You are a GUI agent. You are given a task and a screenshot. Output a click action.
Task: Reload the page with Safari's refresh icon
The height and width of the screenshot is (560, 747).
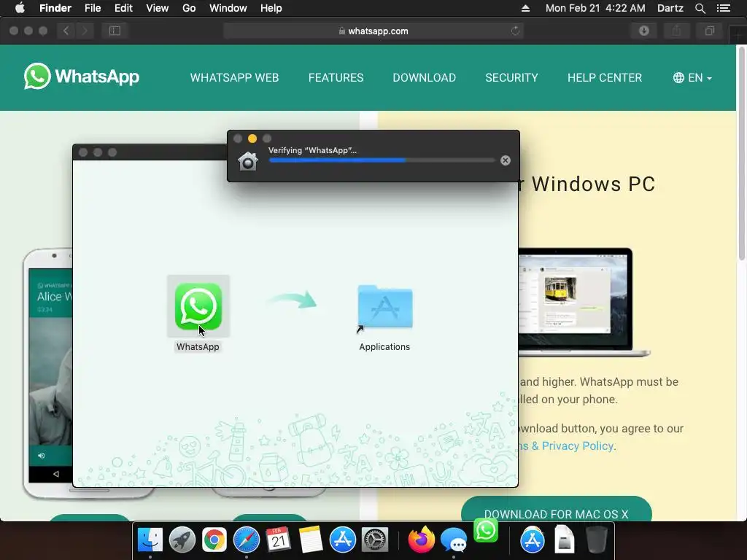click(515, 31)
